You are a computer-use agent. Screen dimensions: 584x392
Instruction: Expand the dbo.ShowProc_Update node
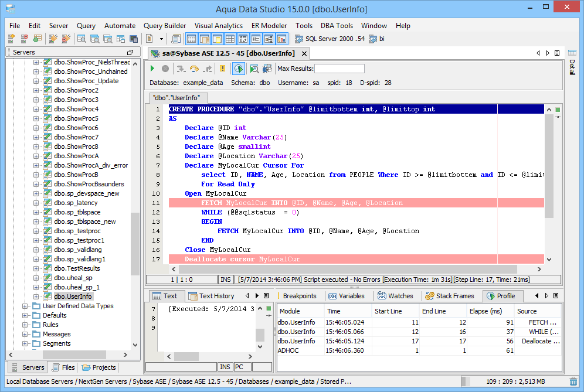coord(36,81)
